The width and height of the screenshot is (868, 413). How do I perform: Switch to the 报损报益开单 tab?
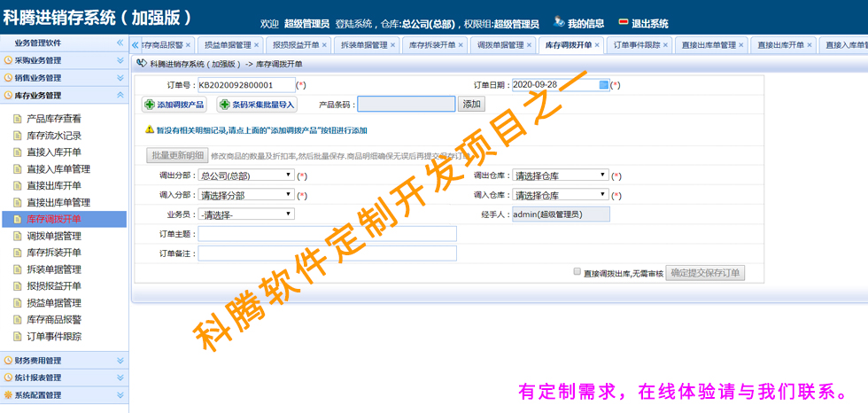point(296,45)
